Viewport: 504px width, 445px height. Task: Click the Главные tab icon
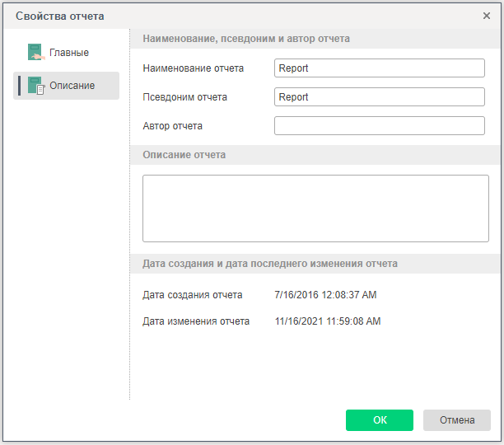(x=35, y=53)
